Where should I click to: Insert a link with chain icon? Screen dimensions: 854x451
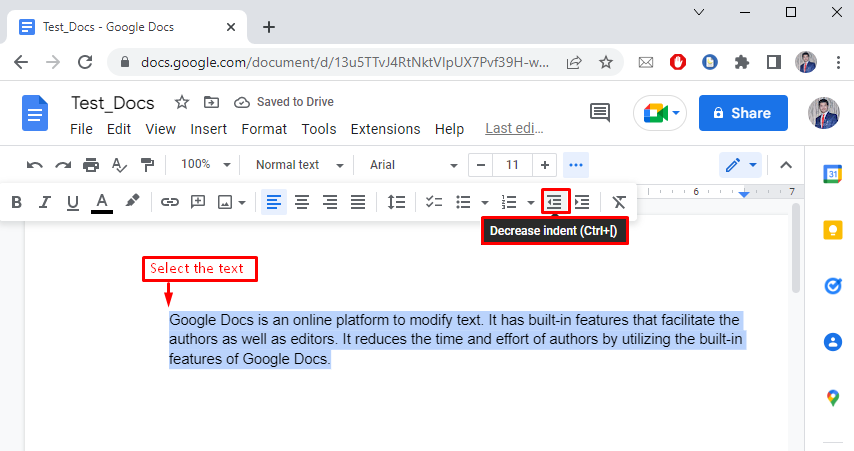tap(170, 202)
